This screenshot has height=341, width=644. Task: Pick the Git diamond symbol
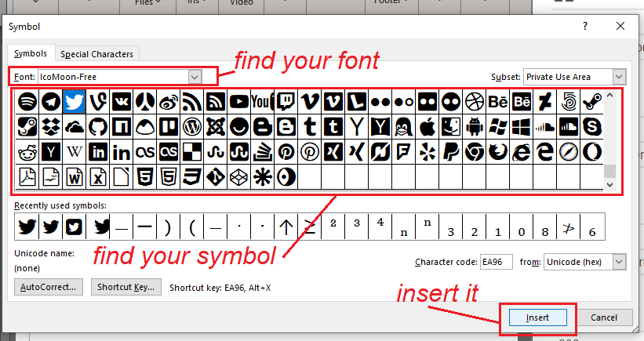[216, 177]
